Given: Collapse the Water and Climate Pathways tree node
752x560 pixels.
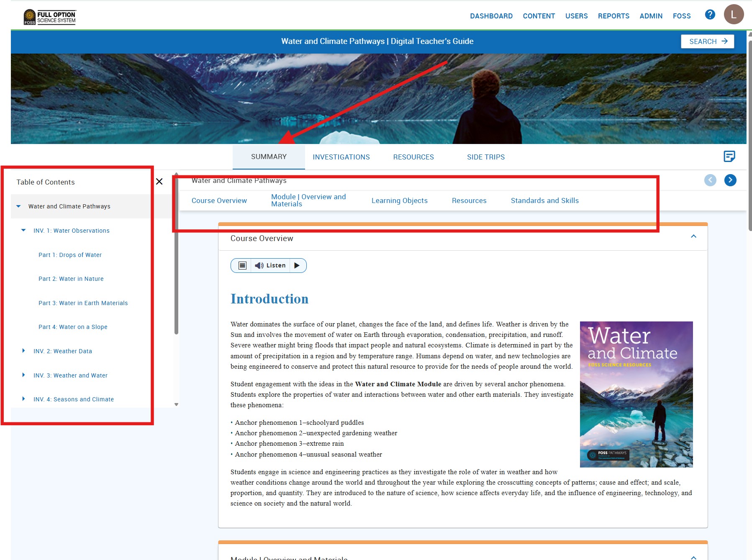Looking at the screenshot, I should pyautogui.click(x=18, y=206).
